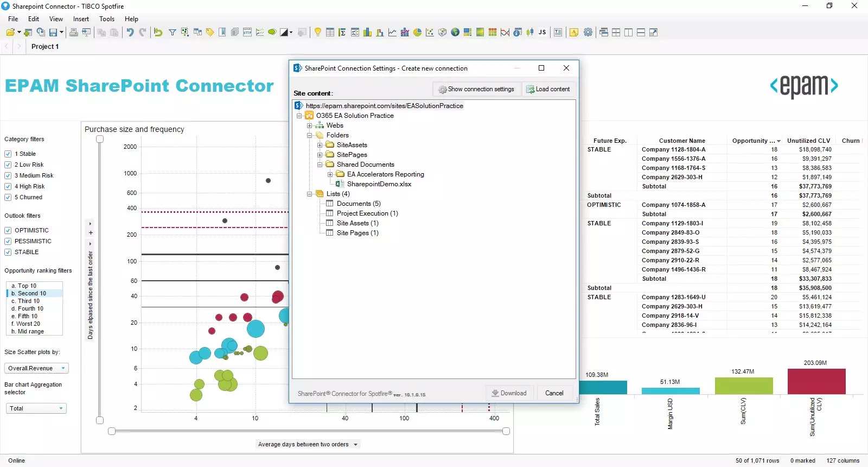Click the Tags icon in the toolbar

pyautogui.click(x=210, y=33)
